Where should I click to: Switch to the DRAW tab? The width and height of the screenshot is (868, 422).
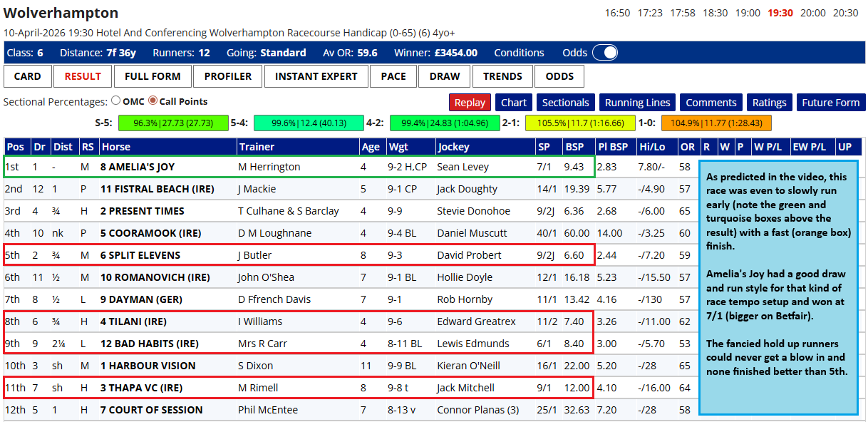point(445,76)
